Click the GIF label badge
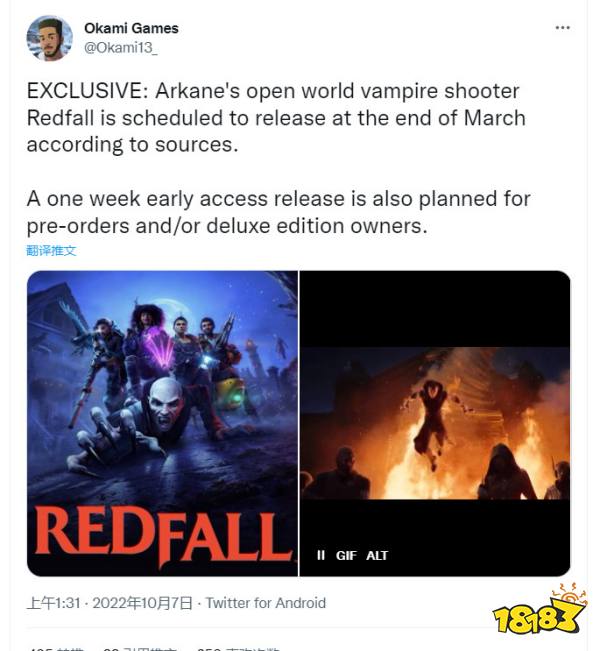 [x=346, y=556]
